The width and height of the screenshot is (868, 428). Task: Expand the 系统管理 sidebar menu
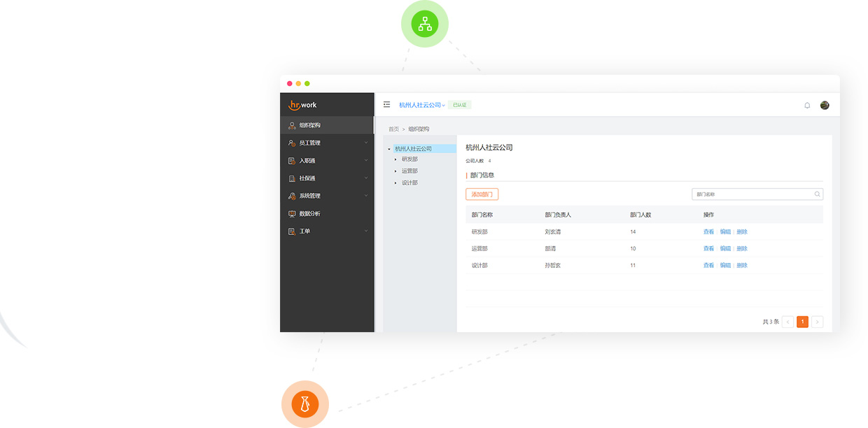point(329,196)
